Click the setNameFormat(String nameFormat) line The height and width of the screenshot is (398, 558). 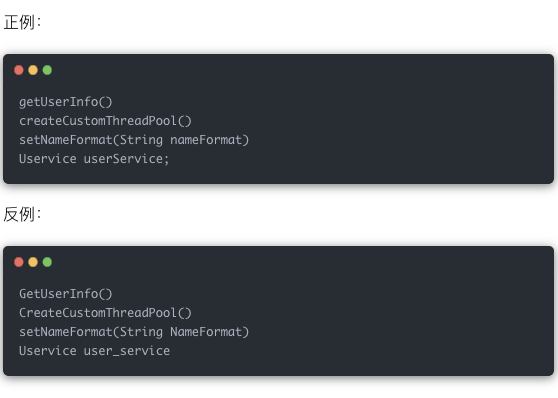134,140
